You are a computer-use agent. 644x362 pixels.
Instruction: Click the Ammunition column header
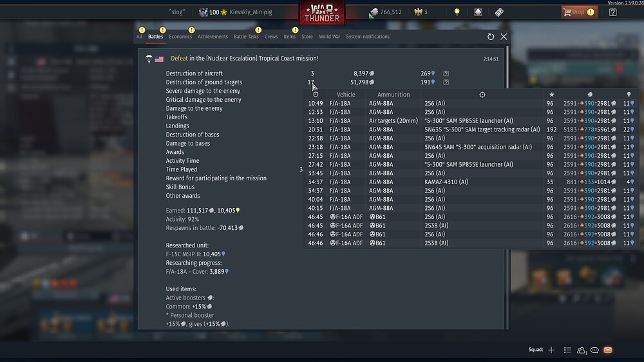(x=393, y=95)
